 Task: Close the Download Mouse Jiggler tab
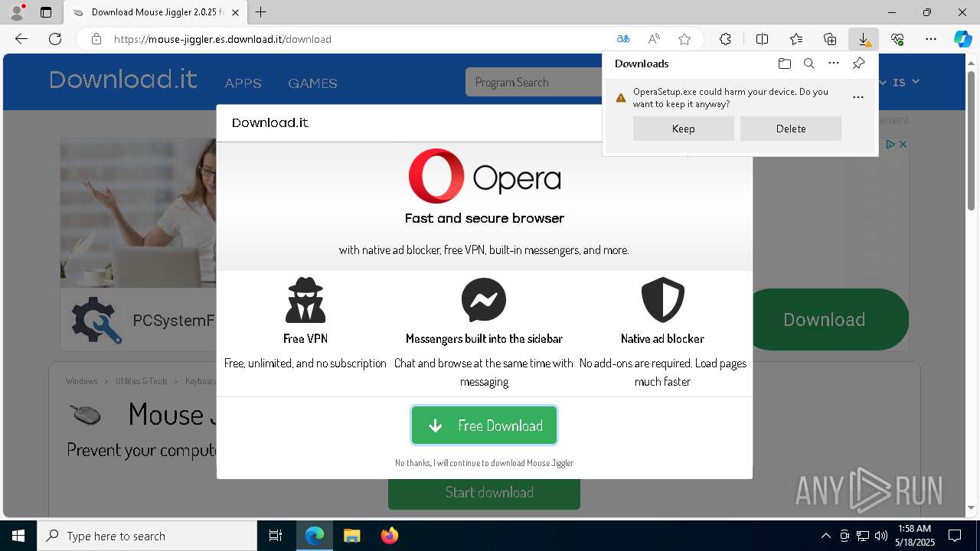point(236,12)
